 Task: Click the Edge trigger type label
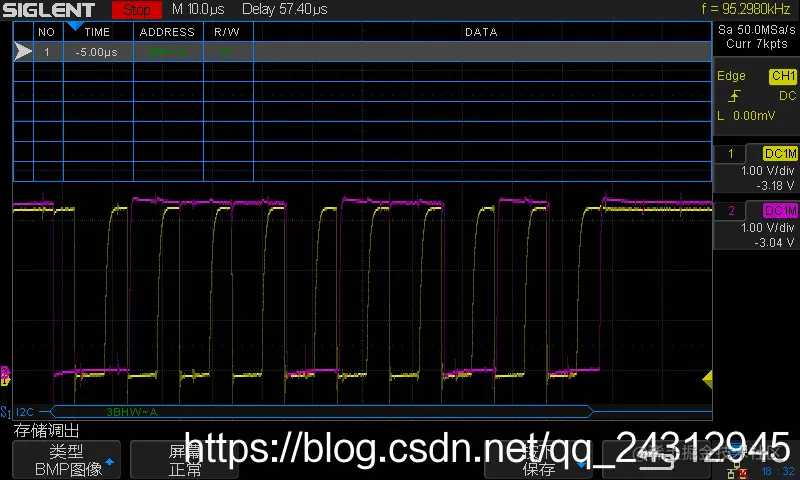point(731,76)
